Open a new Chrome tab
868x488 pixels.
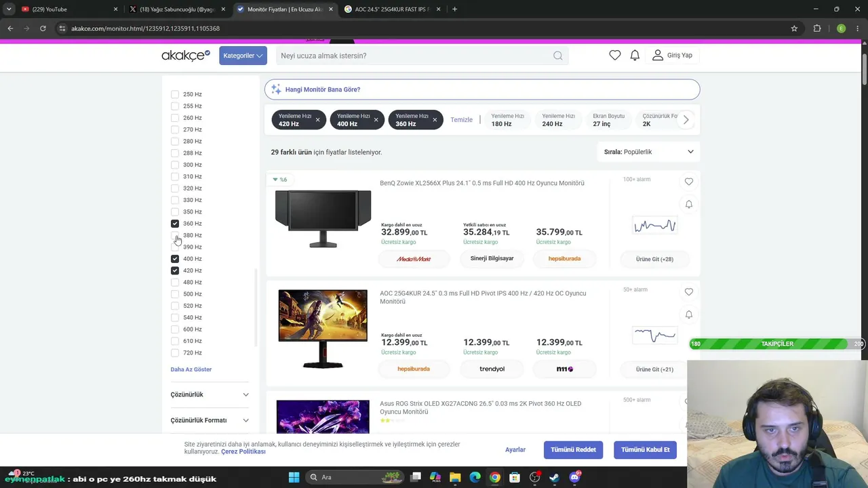[x=454, y=9]
